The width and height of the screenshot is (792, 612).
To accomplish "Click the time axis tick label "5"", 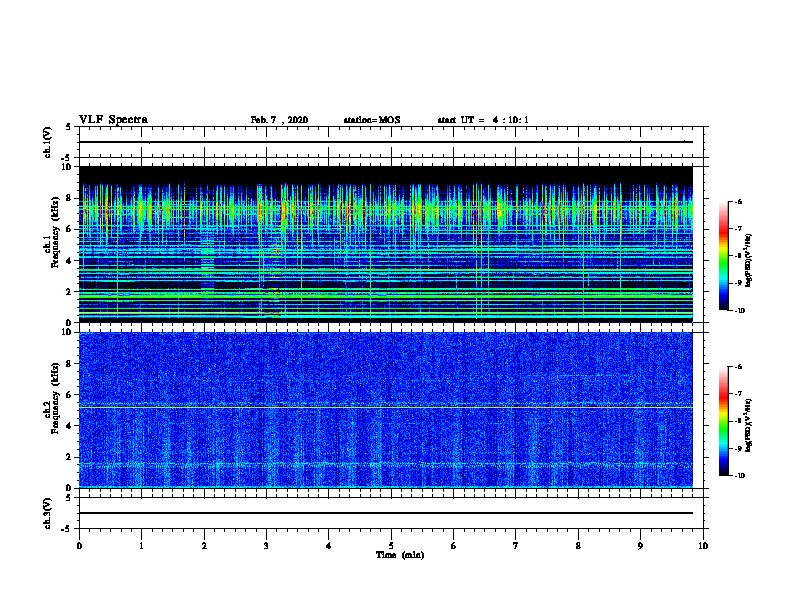I will (x=391, y=546).
